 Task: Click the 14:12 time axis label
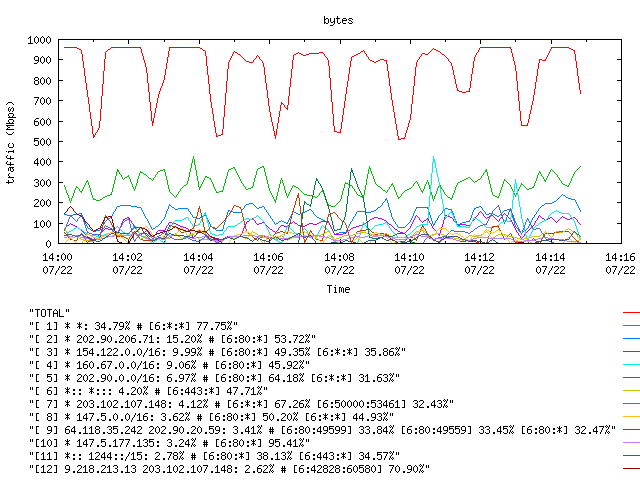[479, 257]
